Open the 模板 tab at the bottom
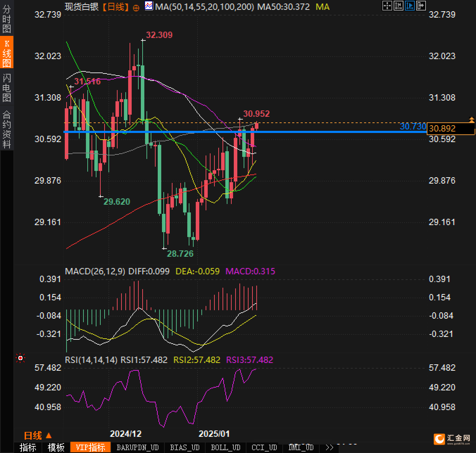The width and height of the screenshot is (476, 453). [x=56, y=447]
